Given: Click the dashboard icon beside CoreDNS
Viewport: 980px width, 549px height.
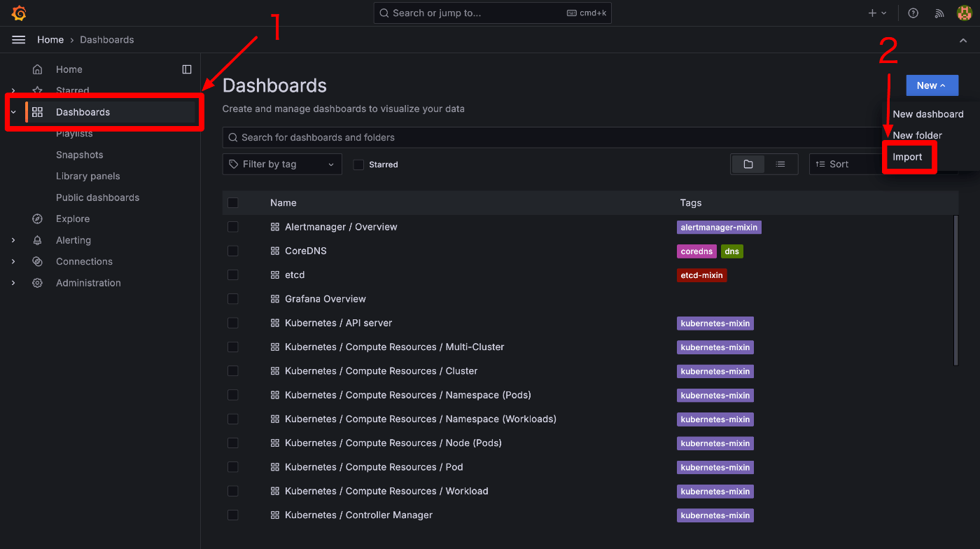Looking at the screenshot, I should tap(275, 251).
